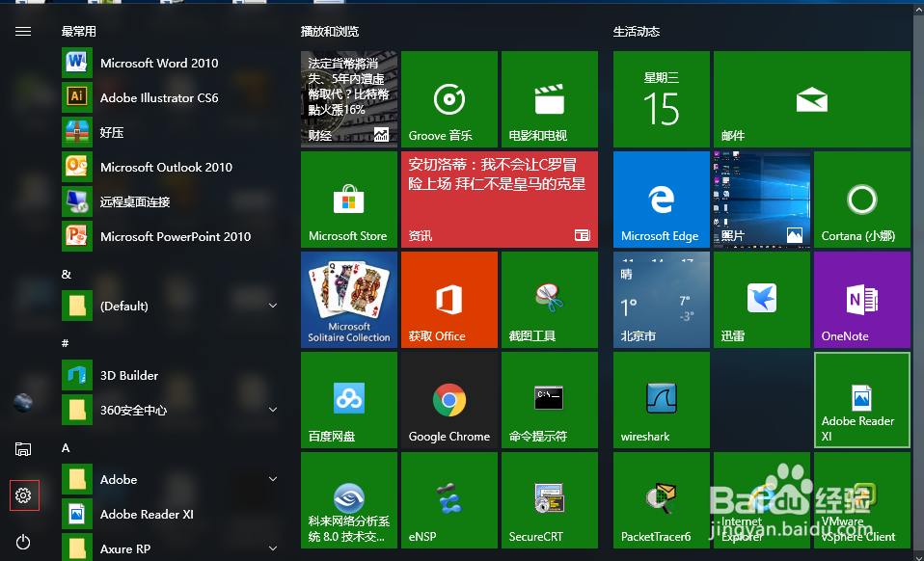Screen dimensions: 924x561
Task: Click the 播放和浏览 group heading
Action: (x=330, y=31)
